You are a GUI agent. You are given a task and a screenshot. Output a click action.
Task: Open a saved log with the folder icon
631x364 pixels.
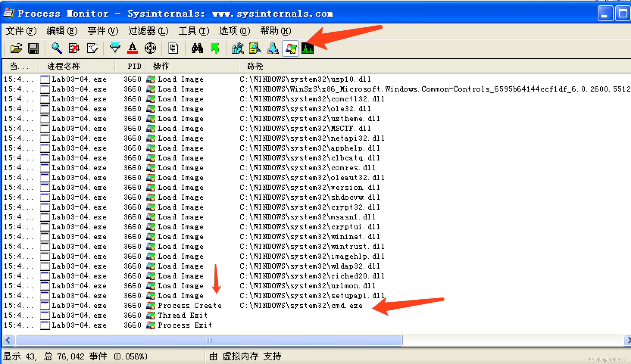click(16, 48)
